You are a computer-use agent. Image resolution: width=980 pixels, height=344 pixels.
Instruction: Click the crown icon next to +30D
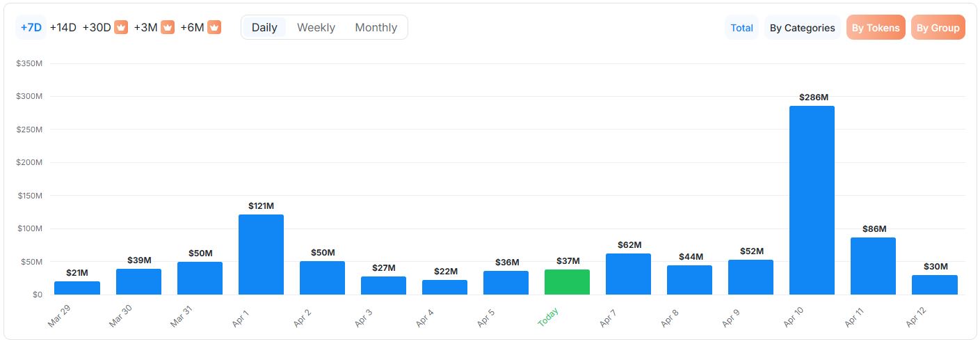click(x=121, y=27)
